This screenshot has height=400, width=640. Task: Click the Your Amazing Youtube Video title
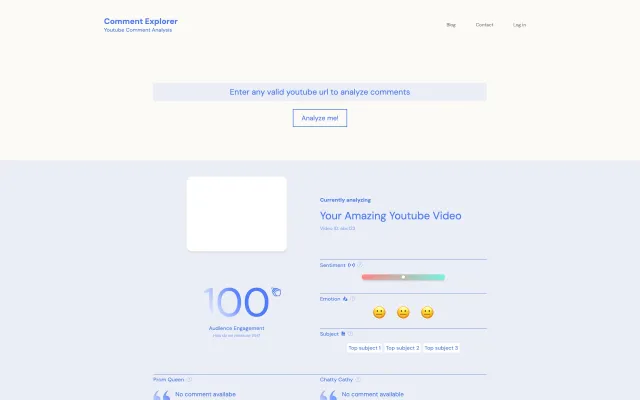click(390, 216)
